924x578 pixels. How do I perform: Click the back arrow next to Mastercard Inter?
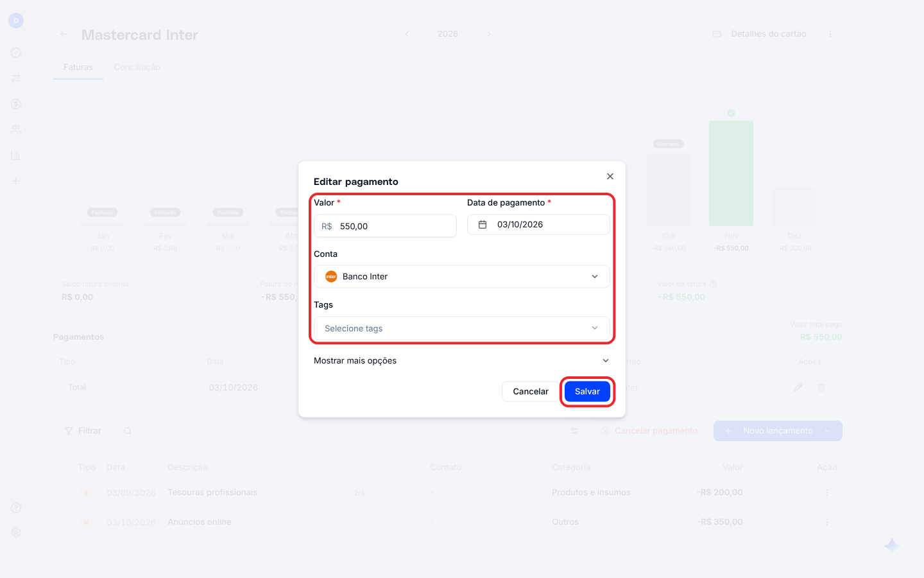[63, 34]
